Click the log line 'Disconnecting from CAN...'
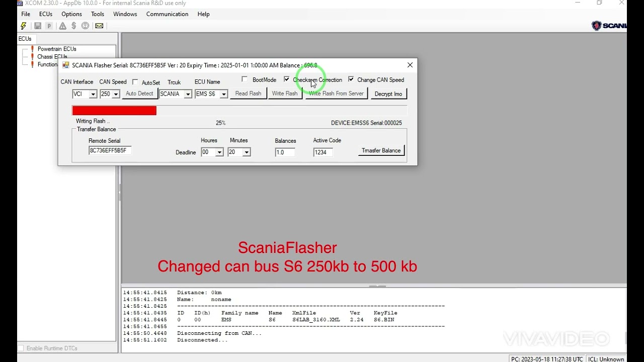The image size is (644, 362). 219,333
